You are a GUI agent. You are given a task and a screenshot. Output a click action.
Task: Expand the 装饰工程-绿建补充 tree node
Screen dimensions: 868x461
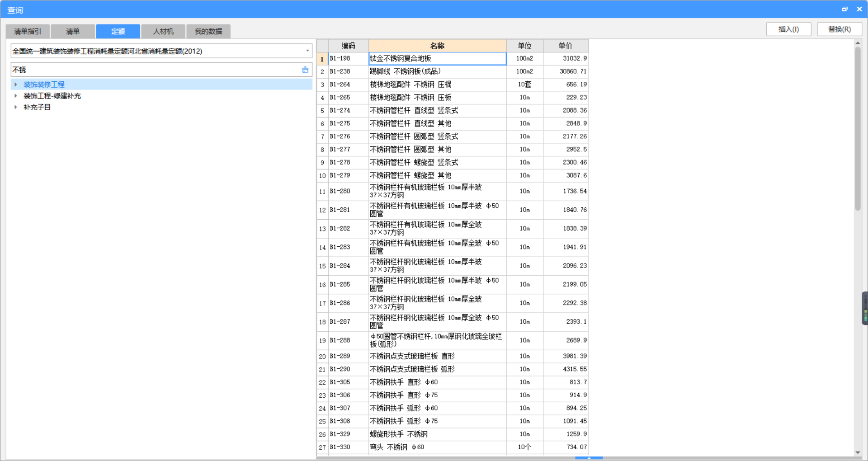tap(16, 96)
